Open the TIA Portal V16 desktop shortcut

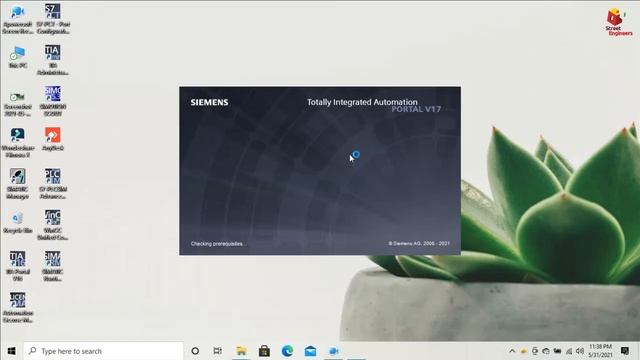pos(18,266)
